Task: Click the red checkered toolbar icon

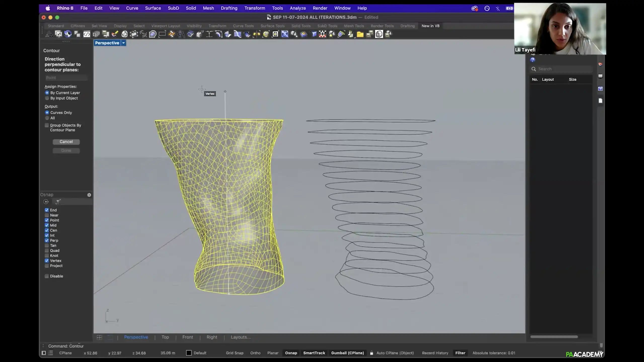Action: (x=322, y=34)
